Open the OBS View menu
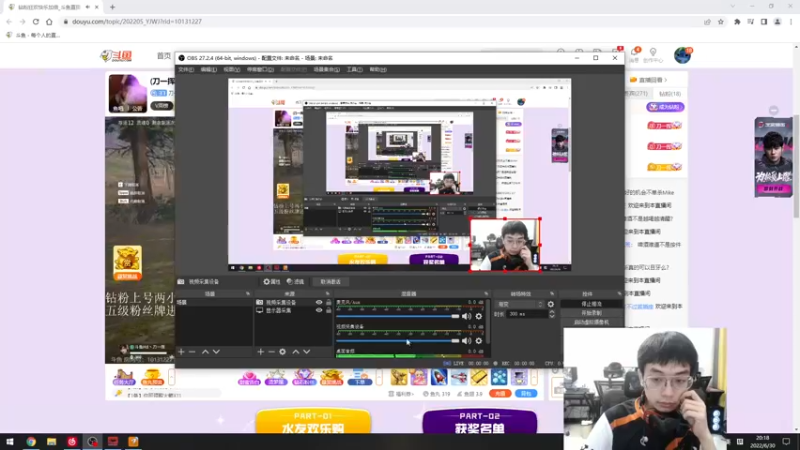Viewport: 800px width, 450px height. click(x=231, y=69)
